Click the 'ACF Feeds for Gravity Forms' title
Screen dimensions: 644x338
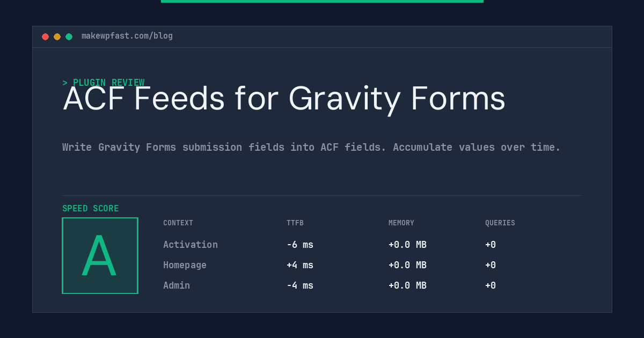pos(284,99)
